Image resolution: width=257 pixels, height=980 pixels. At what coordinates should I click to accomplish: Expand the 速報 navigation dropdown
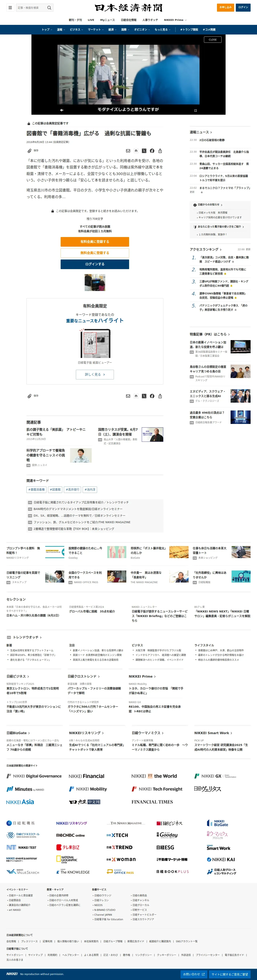pyautogui.click(x=61, y=30)
